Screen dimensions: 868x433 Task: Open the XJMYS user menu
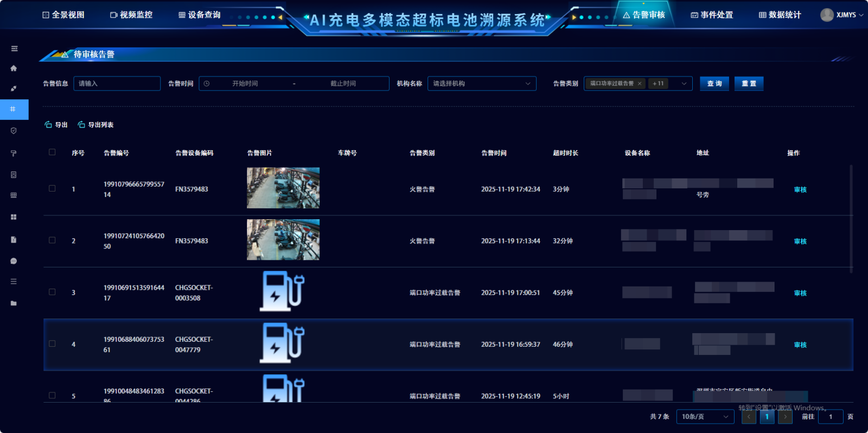point(841,15)
